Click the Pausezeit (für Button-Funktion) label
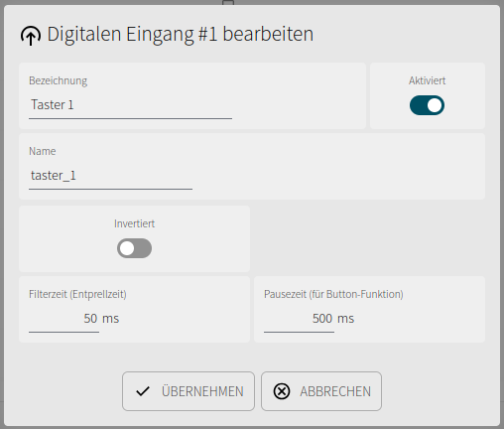 tap(333, 294)
